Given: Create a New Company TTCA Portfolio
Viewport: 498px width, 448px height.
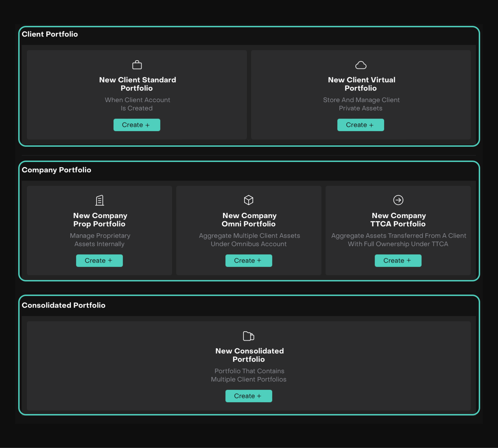Looking at the screenshot, I should tap(398, 260).
